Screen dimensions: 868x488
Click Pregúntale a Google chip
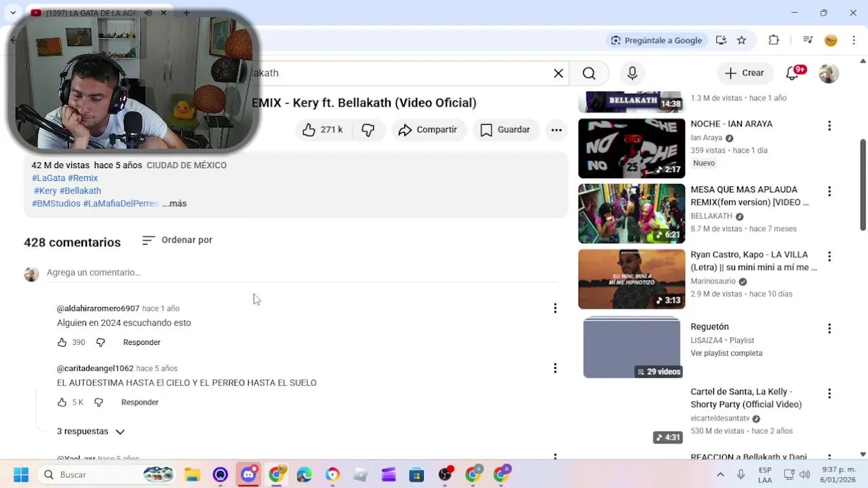pos(656,41)
